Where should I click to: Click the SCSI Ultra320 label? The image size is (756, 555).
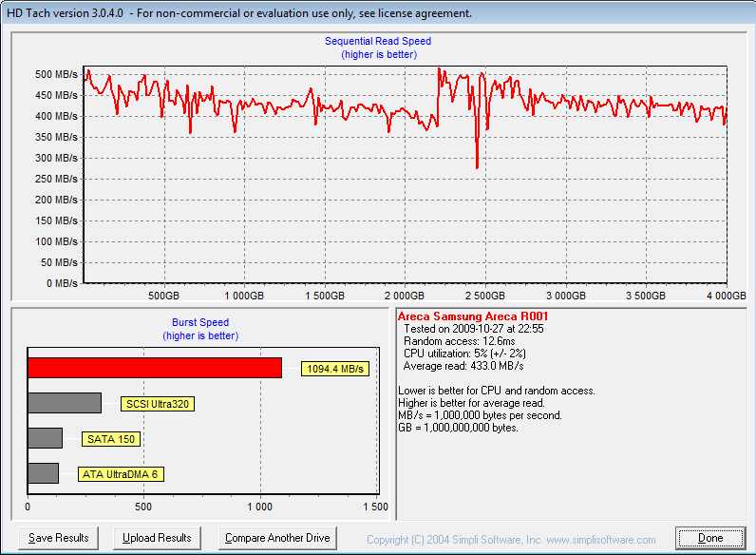coord(158,404)
